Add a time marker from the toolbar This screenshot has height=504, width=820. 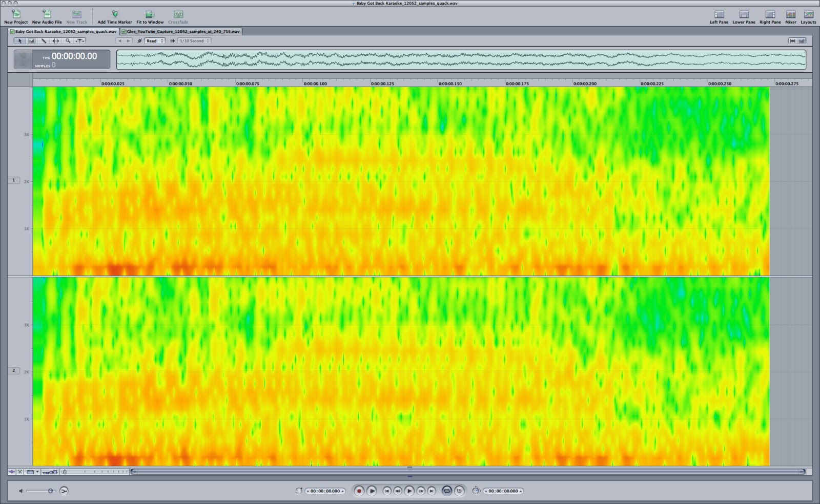click(115, 15)
